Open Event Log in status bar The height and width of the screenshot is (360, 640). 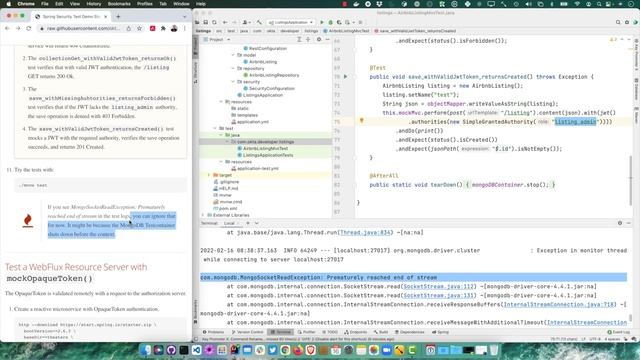point(618,332)
